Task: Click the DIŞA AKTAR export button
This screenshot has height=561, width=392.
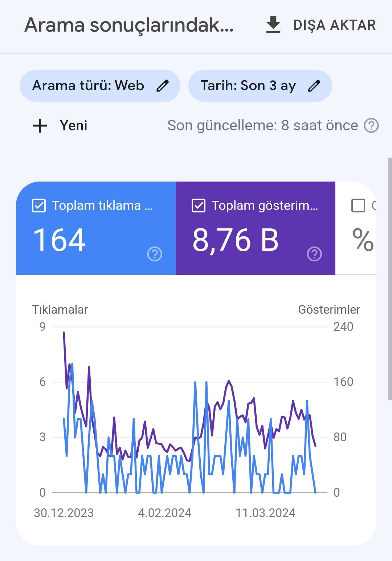Action: 321,25
